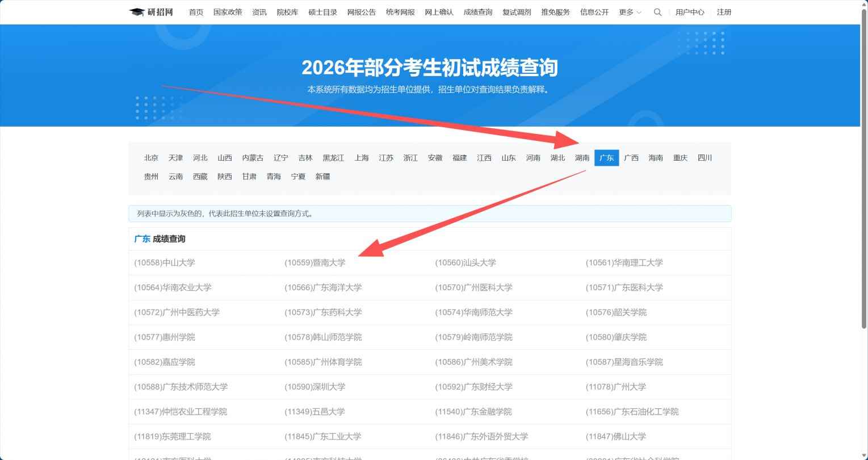The image size is (868, 460).
Task: Select the 甘肃 province tab
Action: pyautogui.click(x=249, y=177)
